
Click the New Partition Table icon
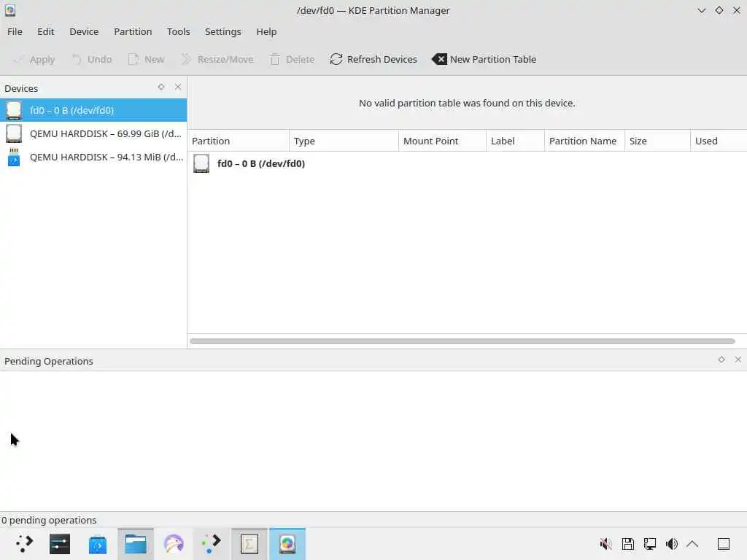[439, 60]
